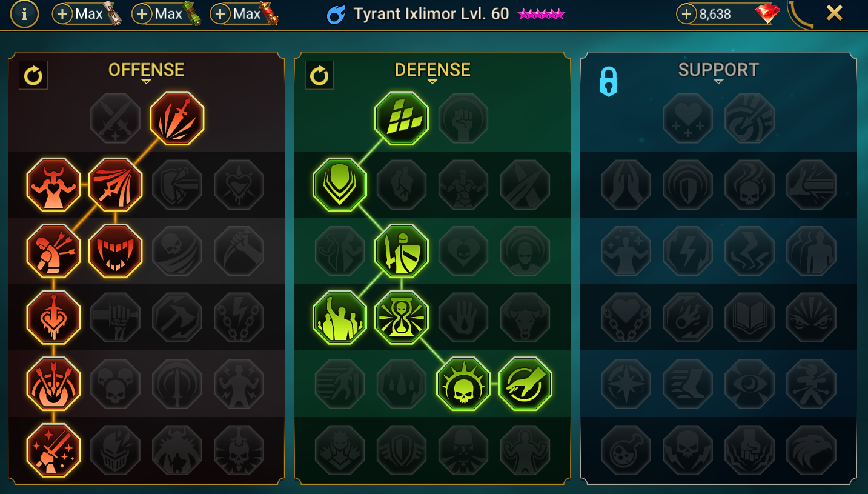Expand the Defense header arrow
The width and height of the screenshot is (868, 494).
pyautogui.click(x=432, y=81)
